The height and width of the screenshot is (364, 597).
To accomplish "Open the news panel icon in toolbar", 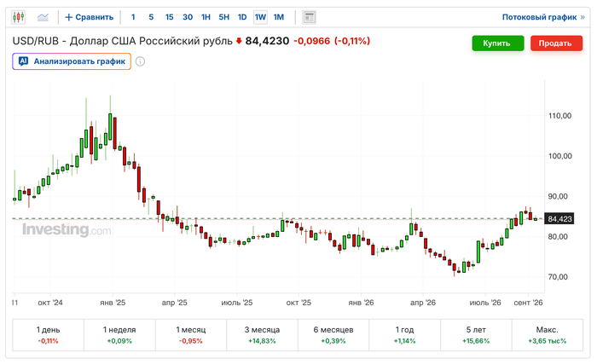I will click(309, 17).
